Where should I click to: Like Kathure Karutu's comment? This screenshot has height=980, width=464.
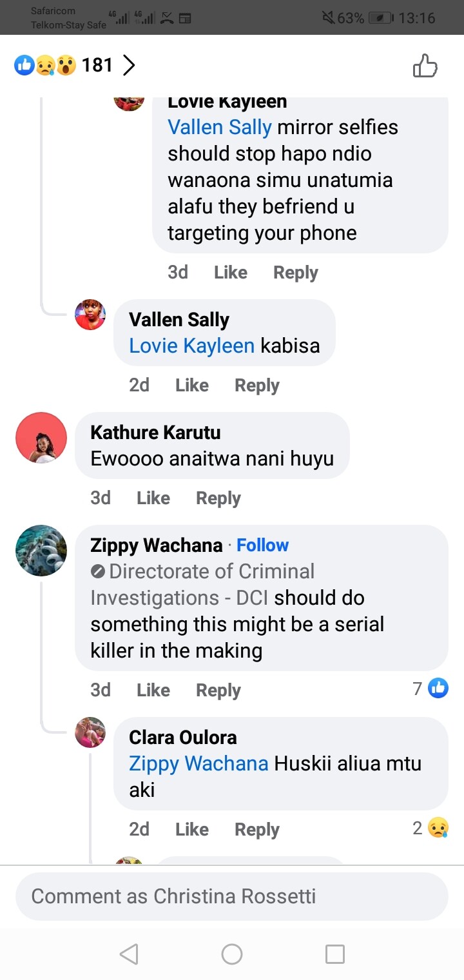point(153,498)
